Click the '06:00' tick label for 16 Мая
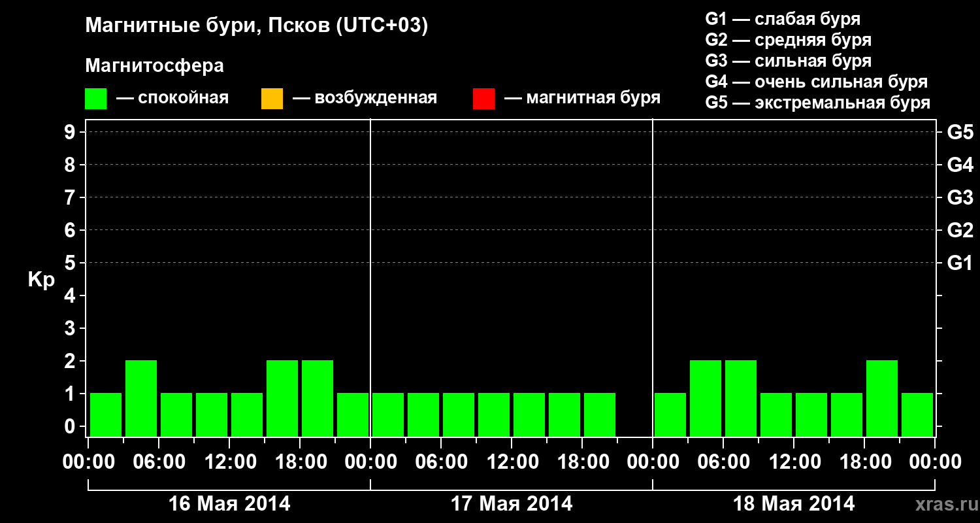Viewport: 980px width, 523px height. tap(159, 462)
